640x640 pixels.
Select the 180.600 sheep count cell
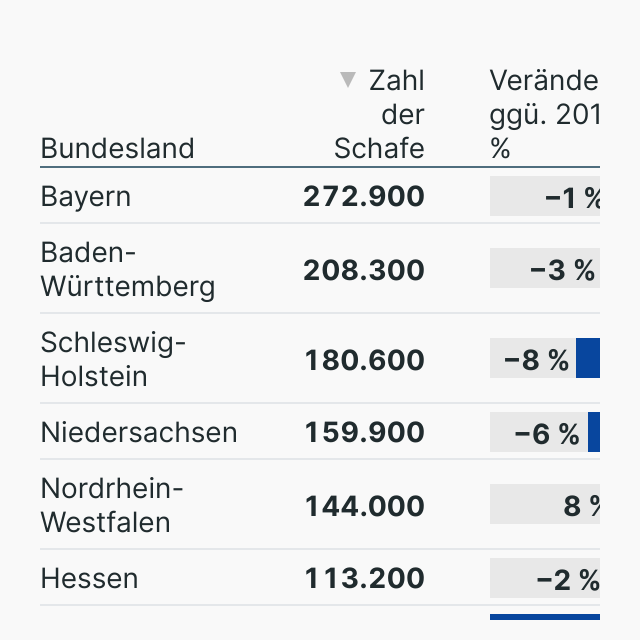pos(364,360)
